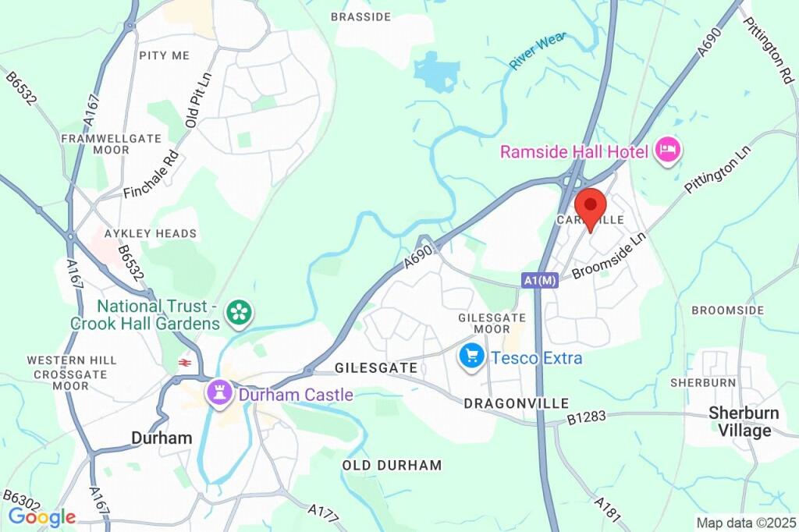This screenshot has height=532, width=799.
Task: Click the River Wear label
Action: [538, 51]
